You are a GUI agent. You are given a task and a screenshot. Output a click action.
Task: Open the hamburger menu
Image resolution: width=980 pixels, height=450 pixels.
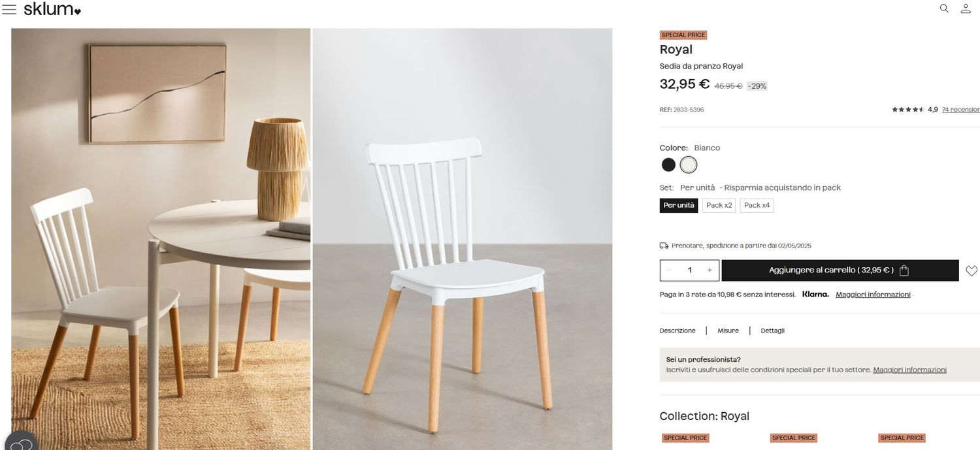(9, 9)
